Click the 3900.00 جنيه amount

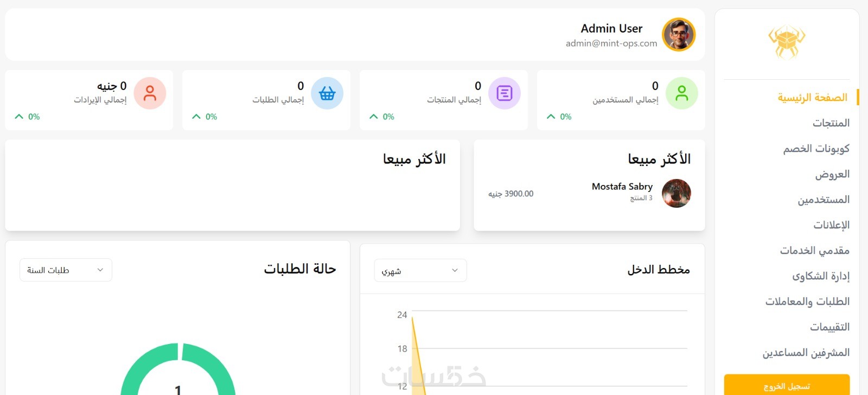tap(510, 194)
